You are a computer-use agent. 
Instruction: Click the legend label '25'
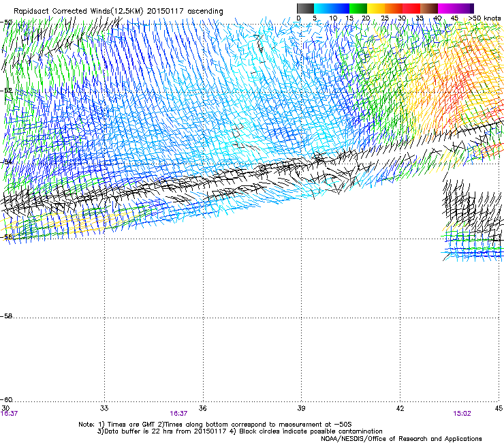(x=385, y=18)
